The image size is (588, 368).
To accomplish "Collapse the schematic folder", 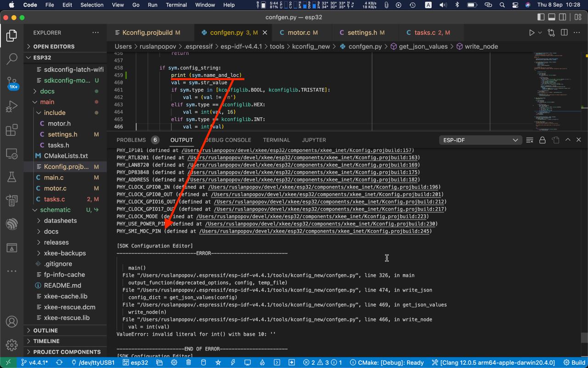I will coord(55,210).
